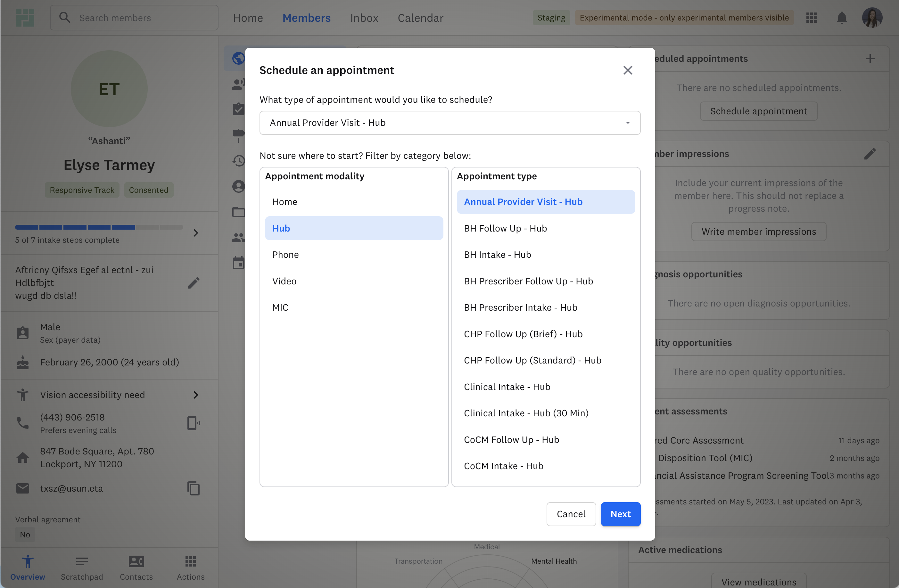Go to Home in top navigation
Image resolution: width=899 pixels, height=588 pixels.
pos(248,18)
